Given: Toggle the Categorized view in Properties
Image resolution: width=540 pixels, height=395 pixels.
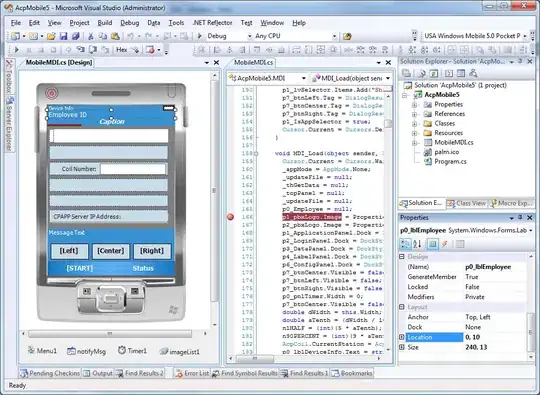Looking at the screenshot, I should tap(405, 244).
